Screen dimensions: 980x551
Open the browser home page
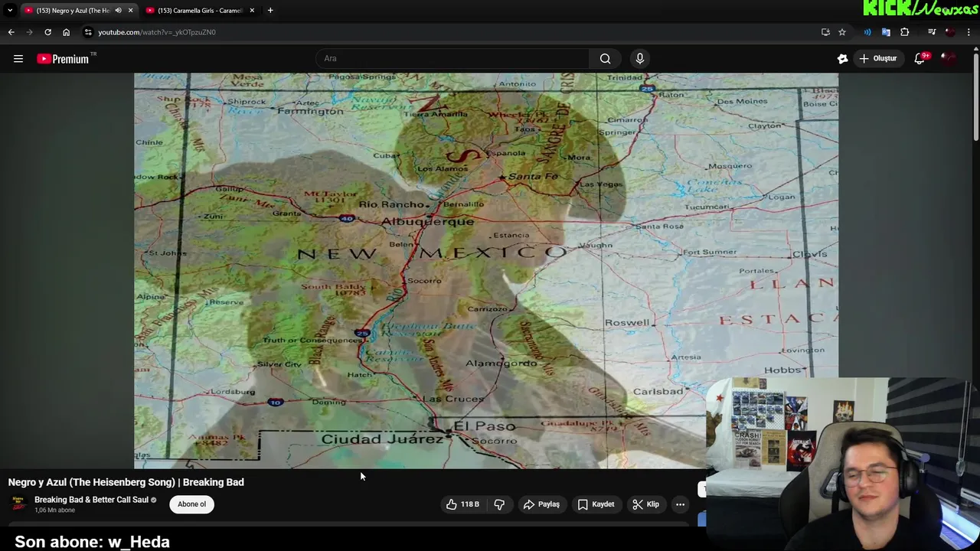click(x=66, y=32)
